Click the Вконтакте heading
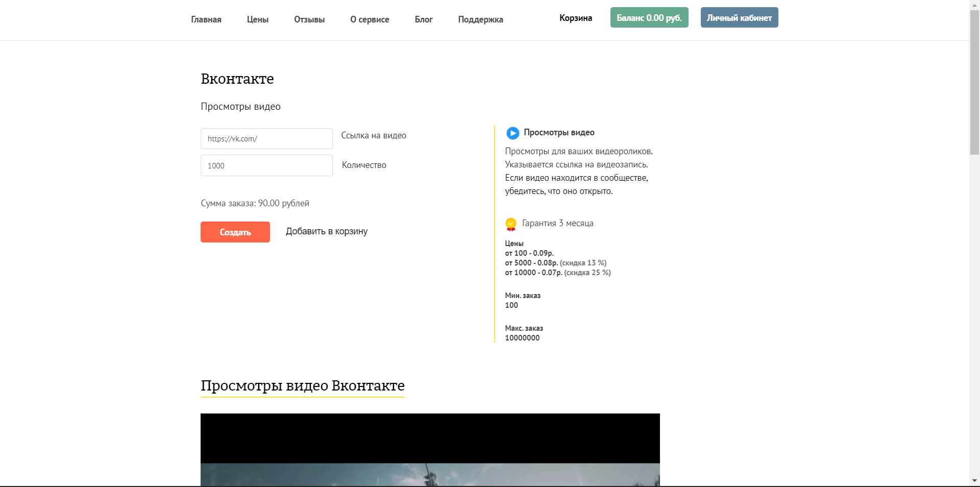 (237, 79)
